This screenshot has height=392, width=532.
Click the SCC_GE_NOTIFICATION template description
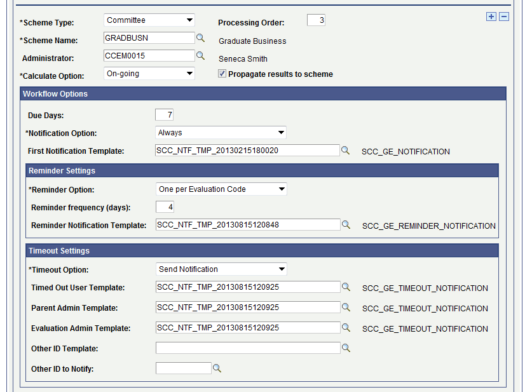(x=406, y=152)
